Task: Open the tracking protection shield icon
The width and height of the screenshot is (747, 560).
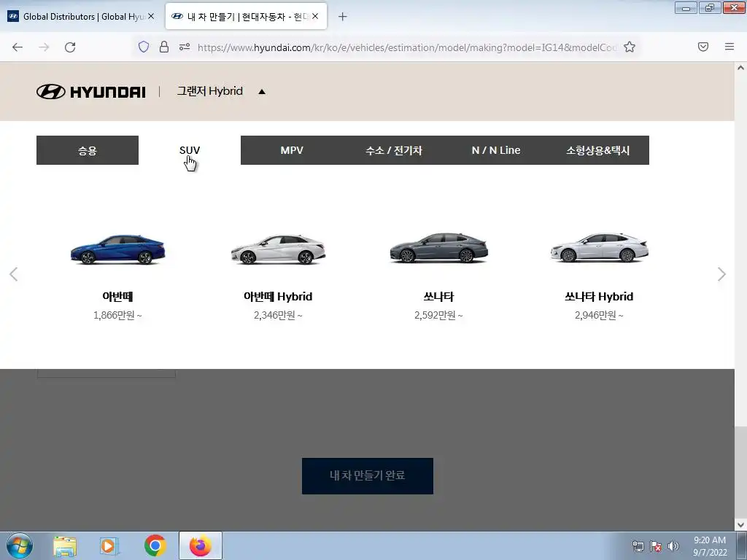Action: pyautogui.click(x=144, y=47)
